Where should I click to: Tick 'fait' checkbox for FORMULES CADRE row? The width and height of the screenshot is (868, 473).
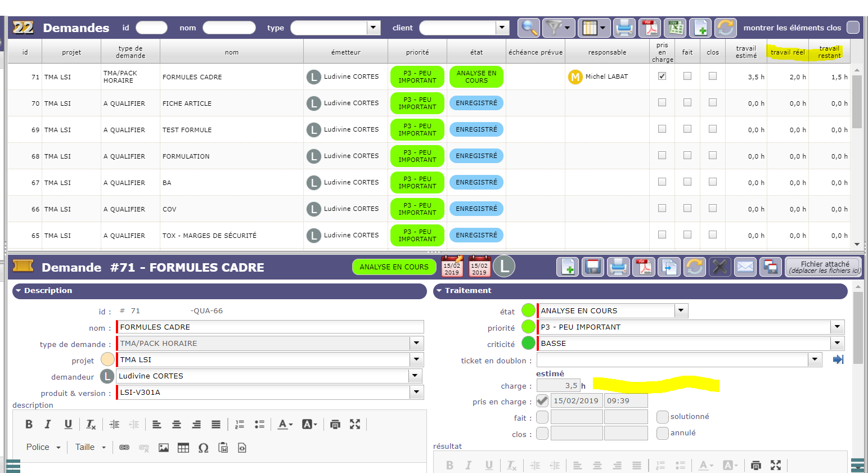(x=687, y=76)
